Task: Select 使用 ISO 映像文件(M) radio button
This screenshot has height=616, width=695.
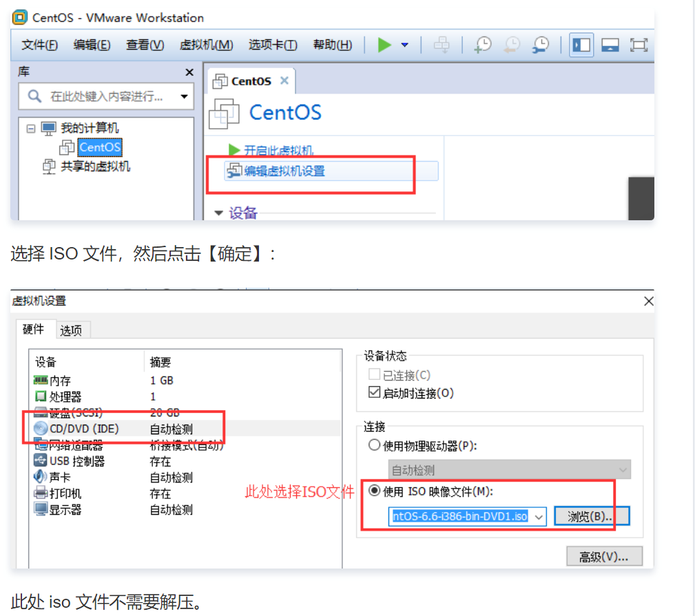Action: [374, 491]
